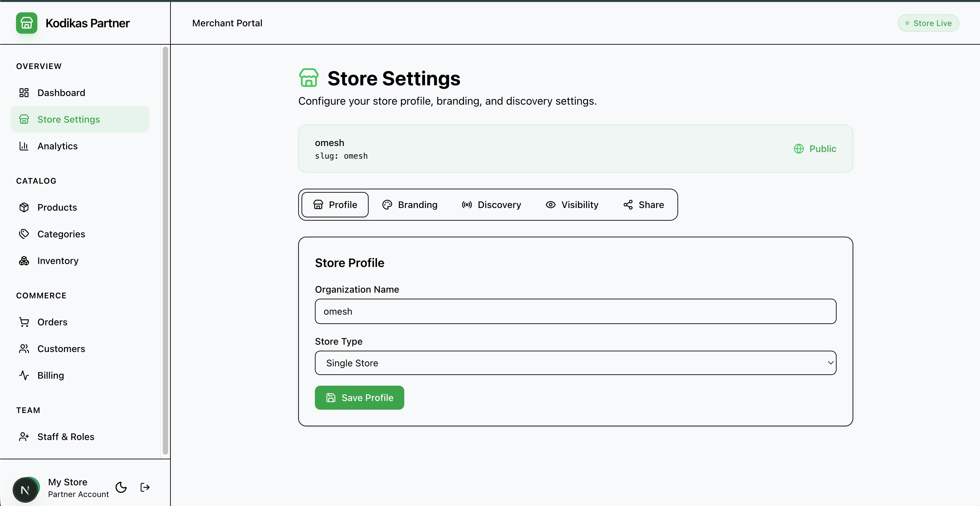
Task: Select Store Settings in the sidebar
Action: [80, 119]
